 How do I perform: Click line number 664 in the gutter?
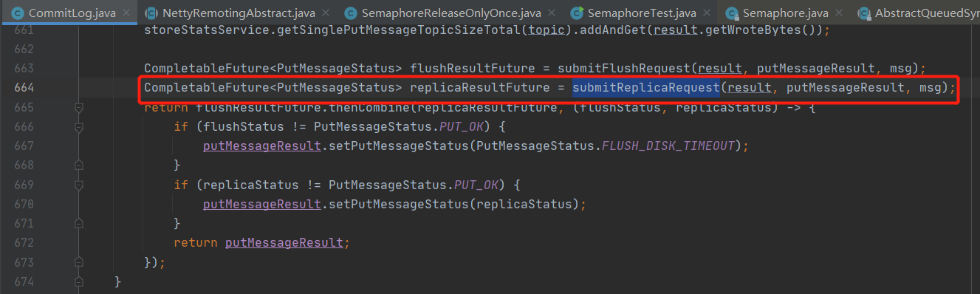pos(24,89)
